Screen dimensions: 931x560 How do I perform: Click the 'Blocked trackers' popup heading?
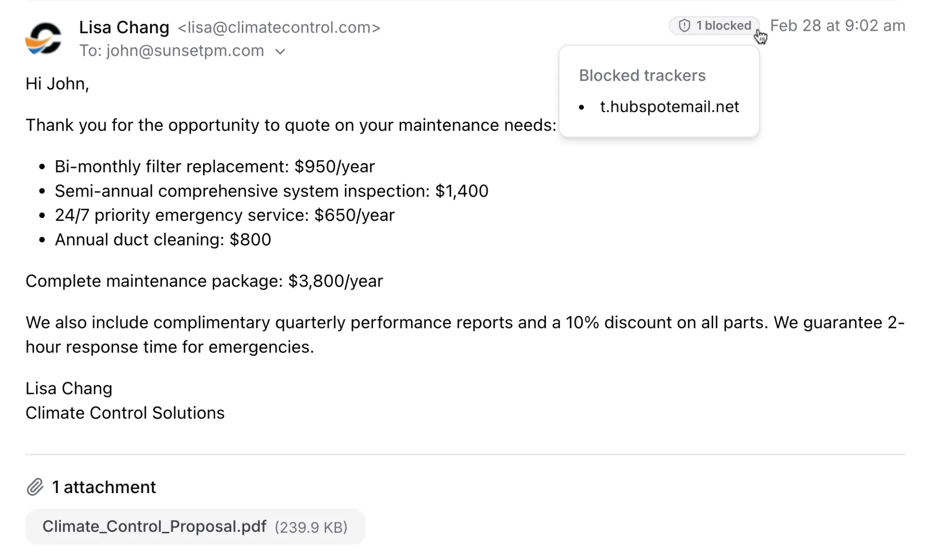[642, 75]
